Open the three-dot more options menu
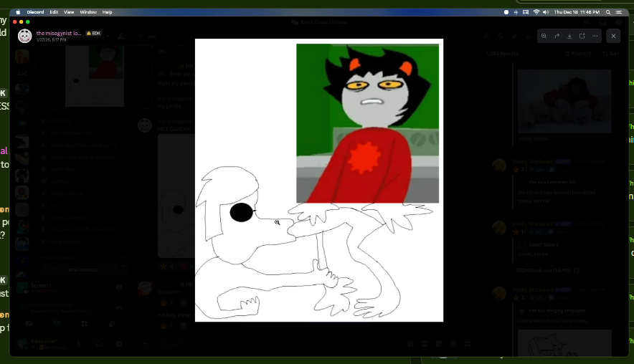The height and width of the screenshot is (364, 634). [x=595, y=36]
